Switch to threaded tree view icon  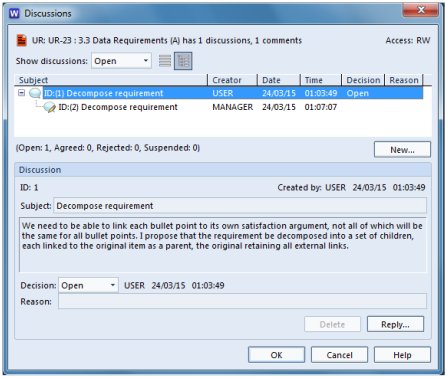tap(183, 61)
